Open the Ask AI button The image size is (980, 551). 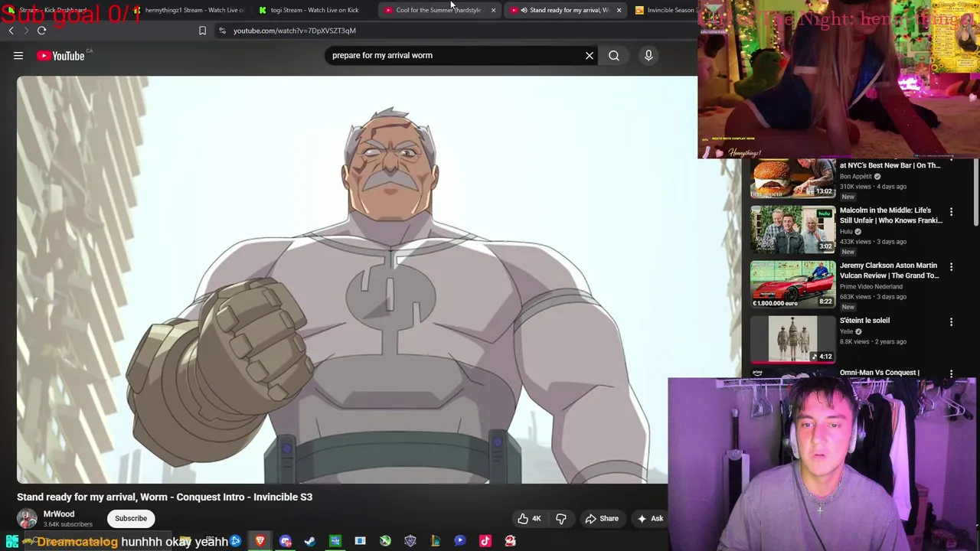pos(650,518)
